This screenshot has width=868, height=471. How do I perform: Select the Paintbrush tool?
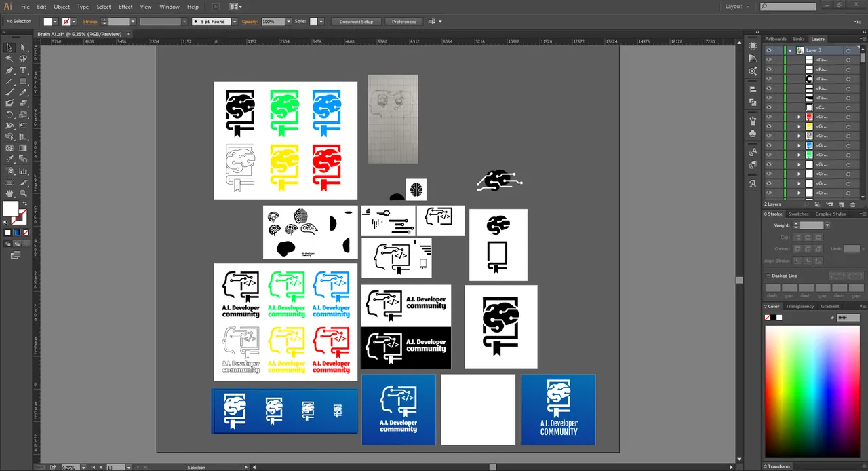coord(9,92)
